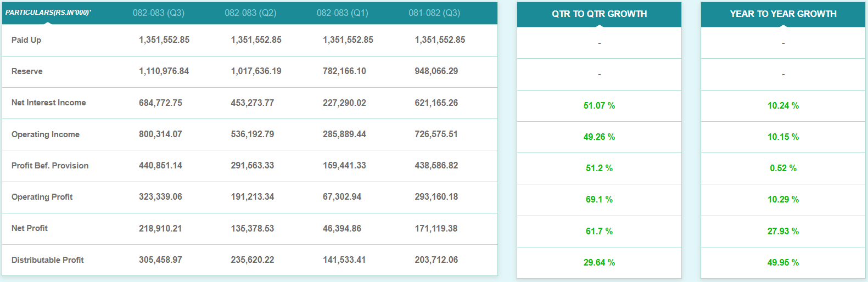This screenshot has height=282, width=868.
Task: Click the PARTICULARS(RS.IN'000) column header
Action: point(48,13)
